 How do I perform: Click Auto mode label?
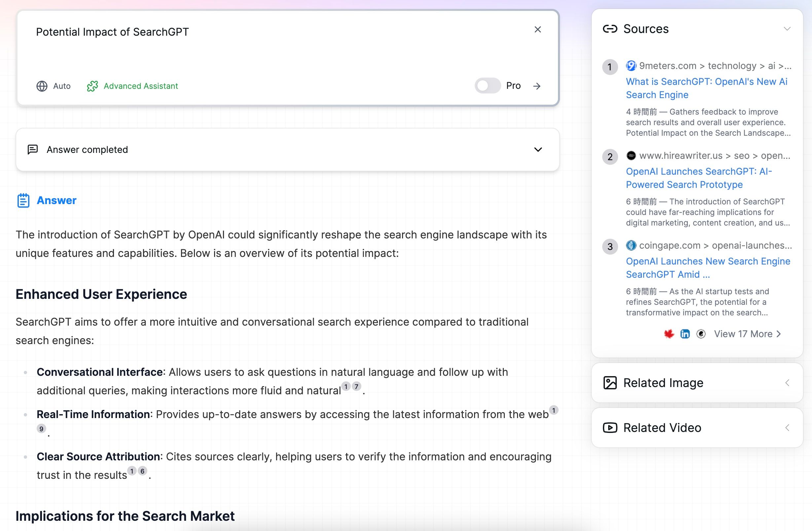coord(62,86)
